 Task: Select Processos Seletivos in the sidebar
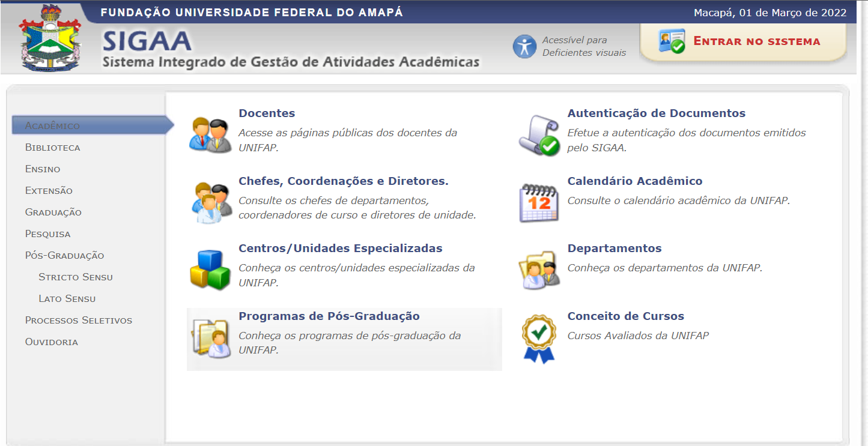click(79, 321)
